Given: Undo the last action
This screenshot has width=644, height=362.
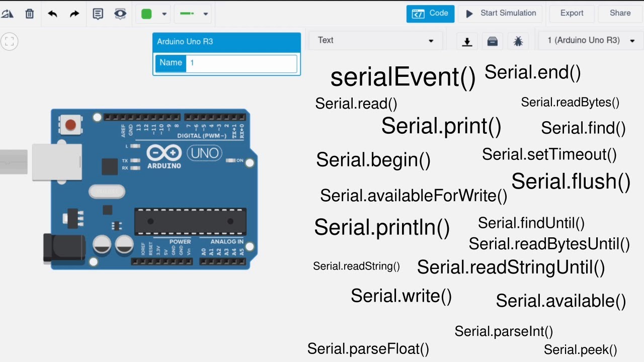Looking at the screenshot, I should pos(52,14).
